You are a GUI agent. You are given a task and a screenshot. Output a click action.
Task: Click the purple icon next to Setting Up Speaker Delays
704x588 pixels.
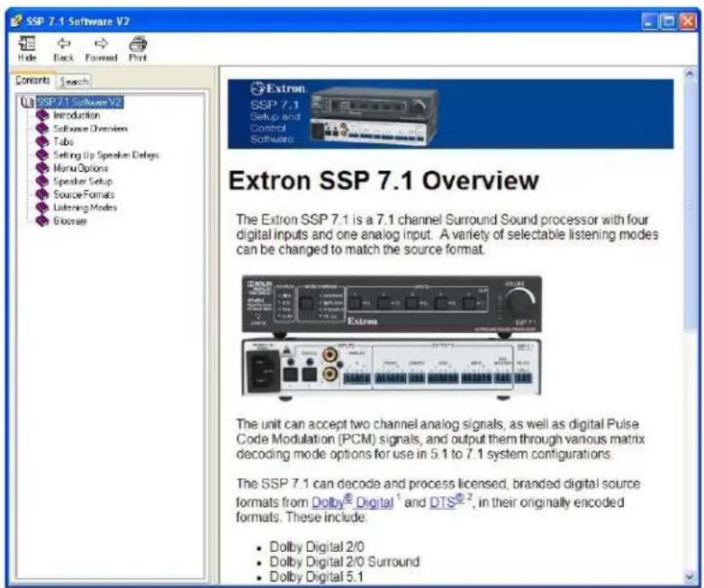(42, 155)
